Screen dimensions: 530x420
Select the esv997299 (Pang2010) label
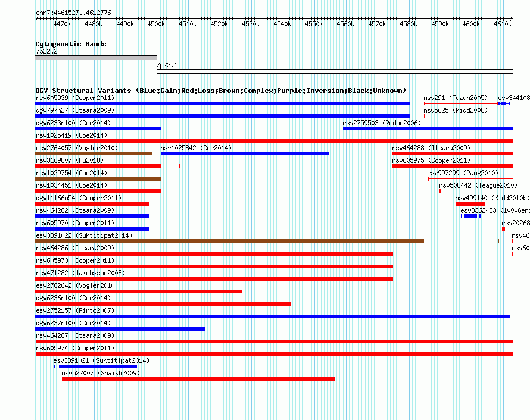click(x=463, y=173)
